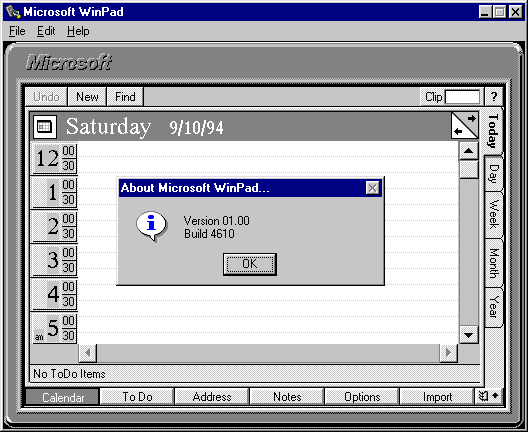Screen dimensions: 528x432
Task: Select the Notes bottom tab
Action: point(287,397)
